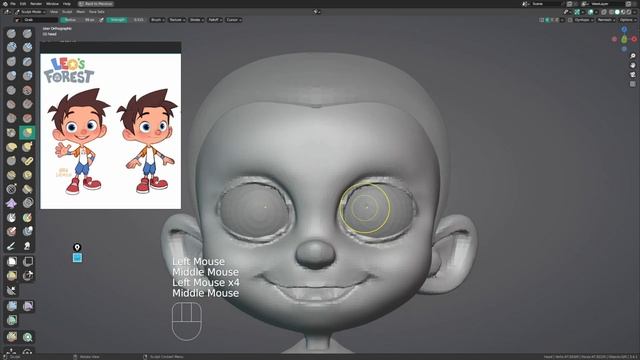The image size is (640, 360).
Task: Switch to wireframe viewport shading
Action: tap(611, 12)
